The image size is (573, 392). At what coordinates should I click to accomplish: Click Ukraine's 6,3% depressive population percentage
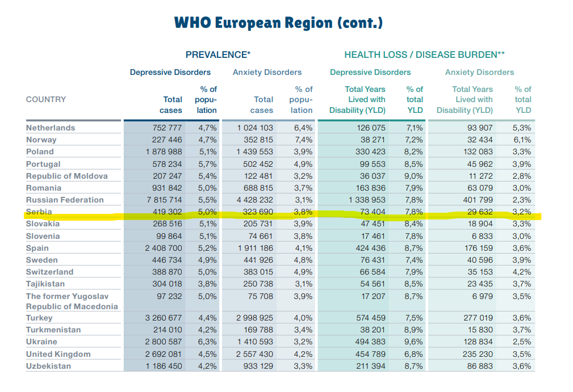point(207,342)
